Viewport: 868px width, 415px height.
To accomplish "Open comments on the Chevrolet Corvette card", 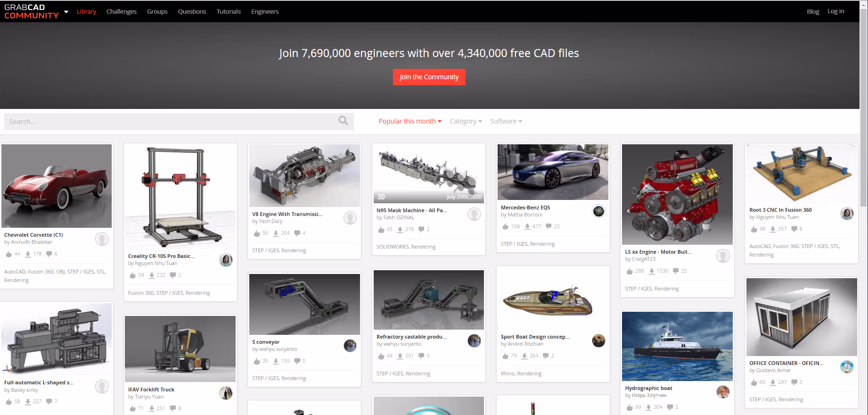I will click(49, 254).
